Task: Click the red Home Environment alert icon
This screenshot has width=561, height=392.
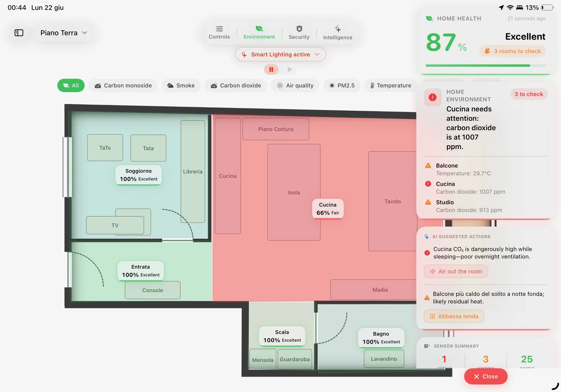Action: pyautogui.click(x=433, y=97)
